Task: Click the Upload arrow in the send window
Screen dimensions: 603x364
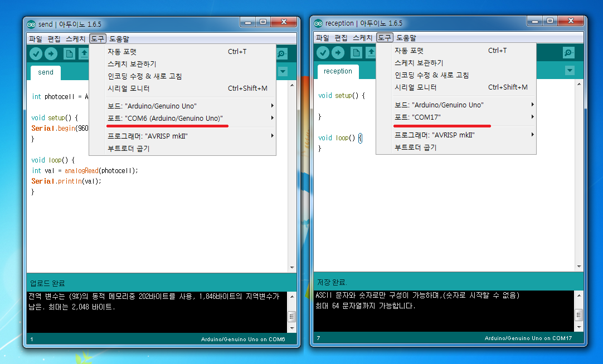Action: [x=51, y=54]
